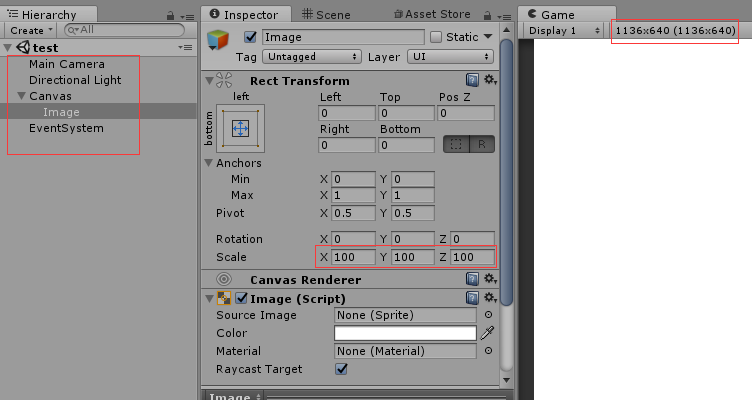Select EventSystem in Hierarchy
Image resolution: width=752 pixels, height=400 pixels.
pyautogui.click(x=66, y=128)
